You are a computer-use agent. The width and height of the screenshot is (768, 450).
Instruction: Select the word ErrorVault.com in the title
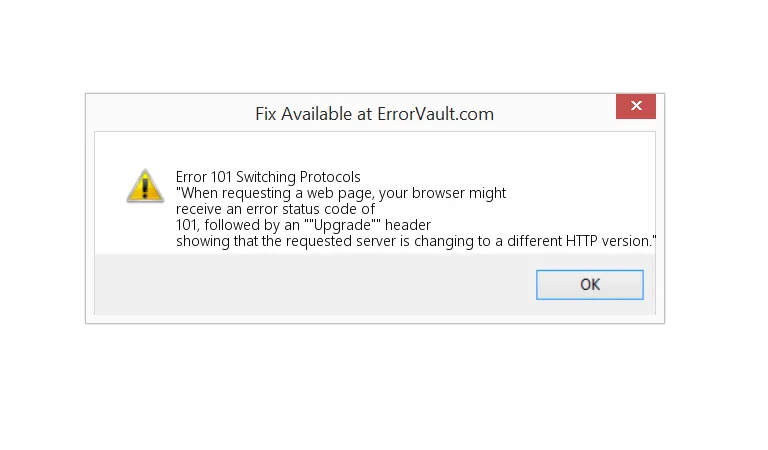pyautogui.click(x=435, y=114)
